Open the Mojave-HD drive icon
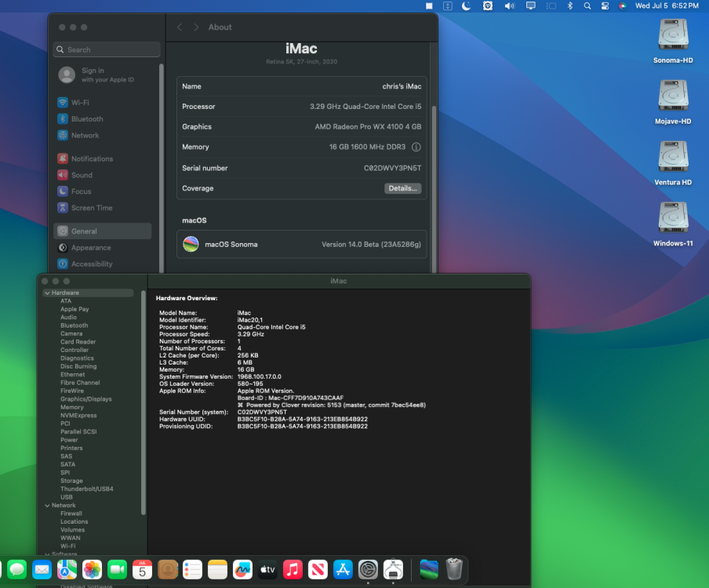 click(x=673, y=102)
